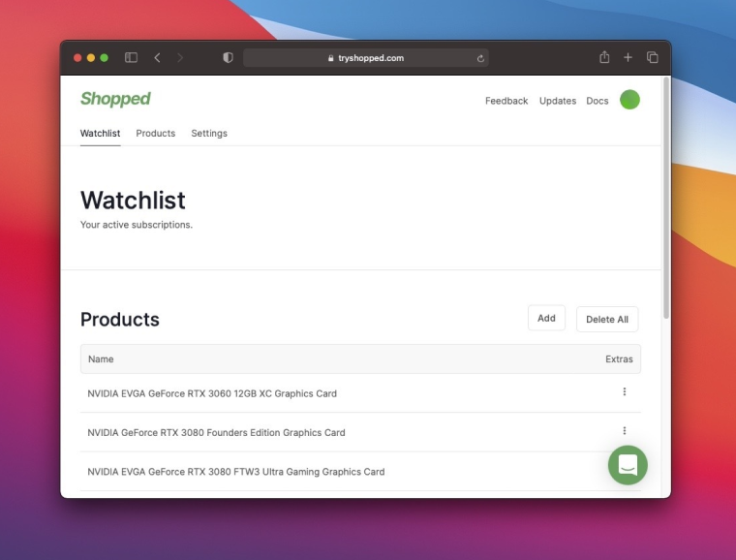Click the Shopped logo
This screenshot has height=560, width=736.
click(115, 99)
